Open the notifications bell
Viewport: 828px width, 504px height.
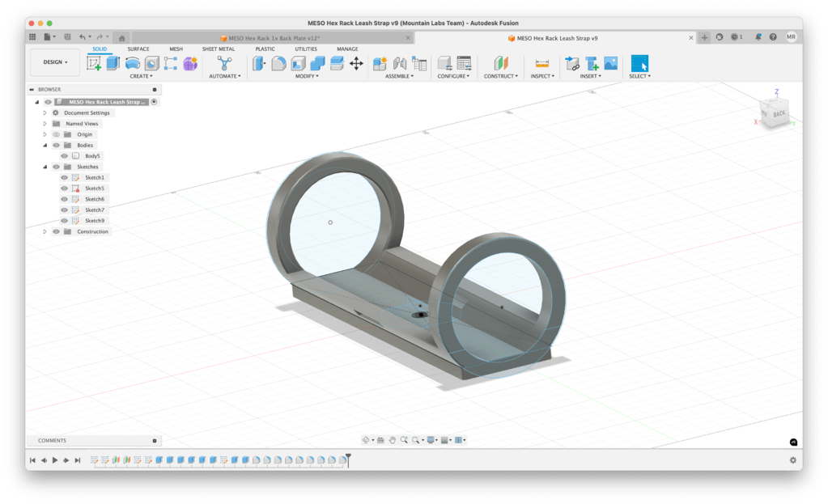click(758, 37)
